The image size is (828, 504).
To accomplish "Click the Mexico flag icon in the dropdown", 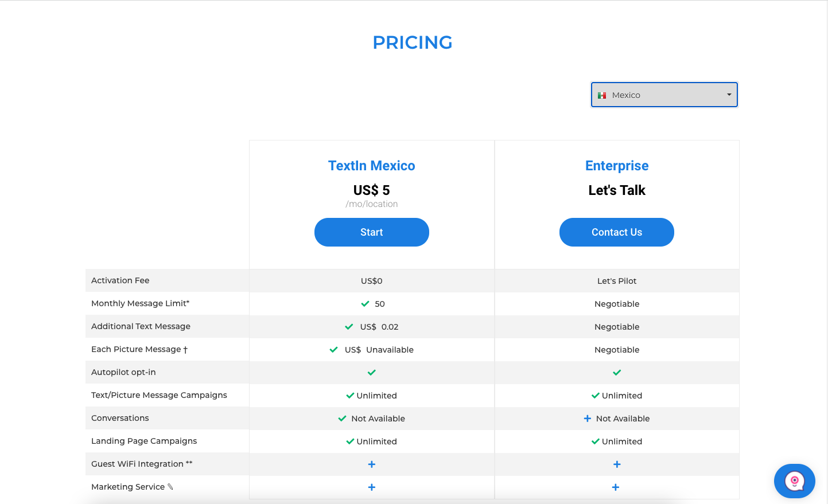I will pyautogui.click(x=602, y=95).
